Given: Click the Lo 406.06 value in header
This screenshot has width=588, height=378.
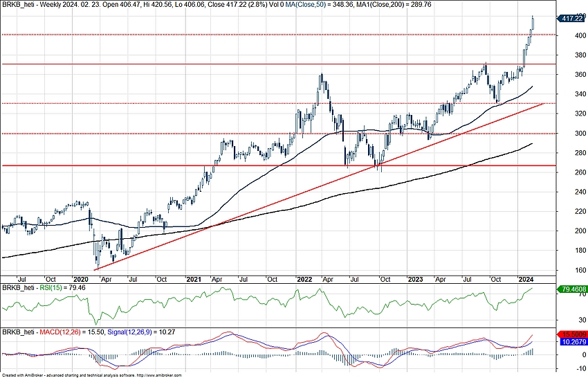Looking at the screenshot, I should pyautogui.click(x=189, y=5).
